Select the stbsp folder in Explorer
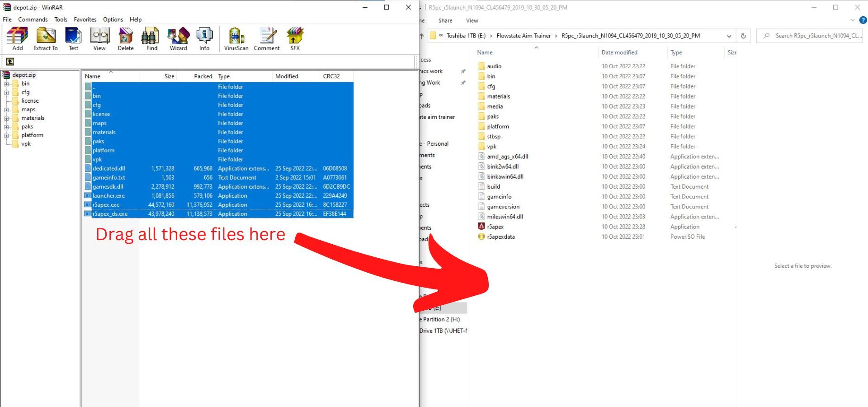The height and width of the screenshot is (407, 868). pos(494,136)
